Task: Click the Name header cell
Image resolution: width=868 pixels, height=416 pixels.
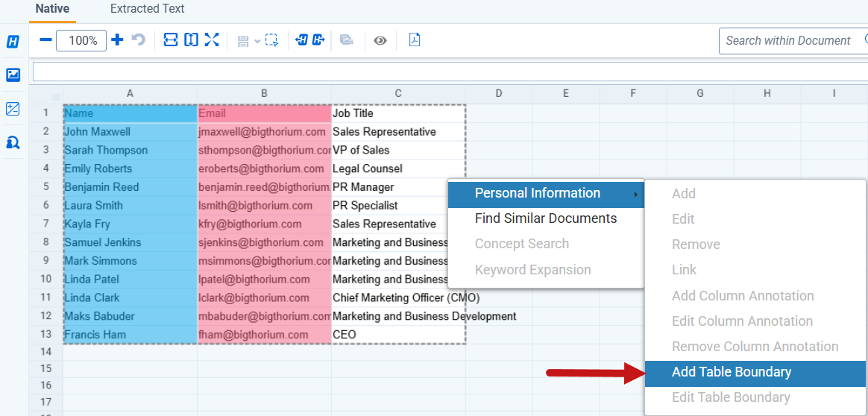Action: 130,113
